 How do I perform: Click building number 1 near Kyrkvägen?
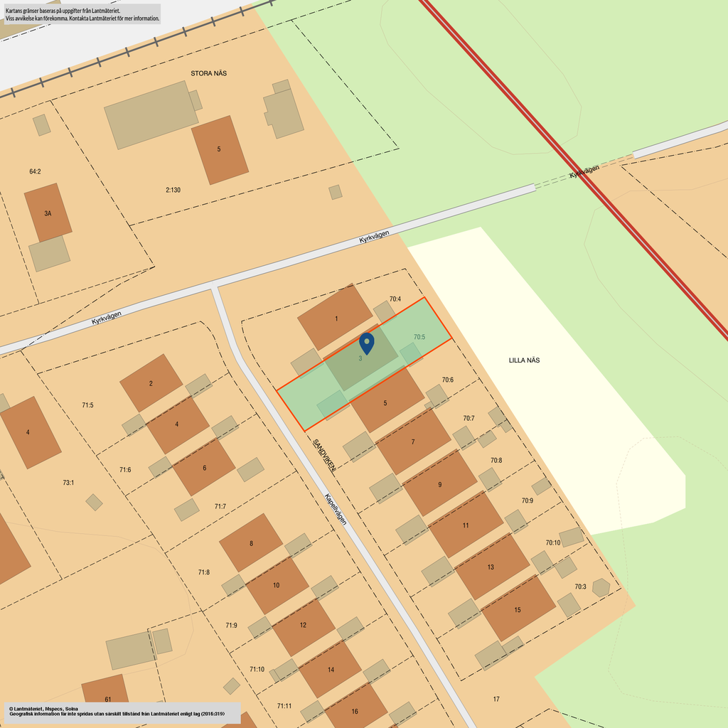coord(335,317)
